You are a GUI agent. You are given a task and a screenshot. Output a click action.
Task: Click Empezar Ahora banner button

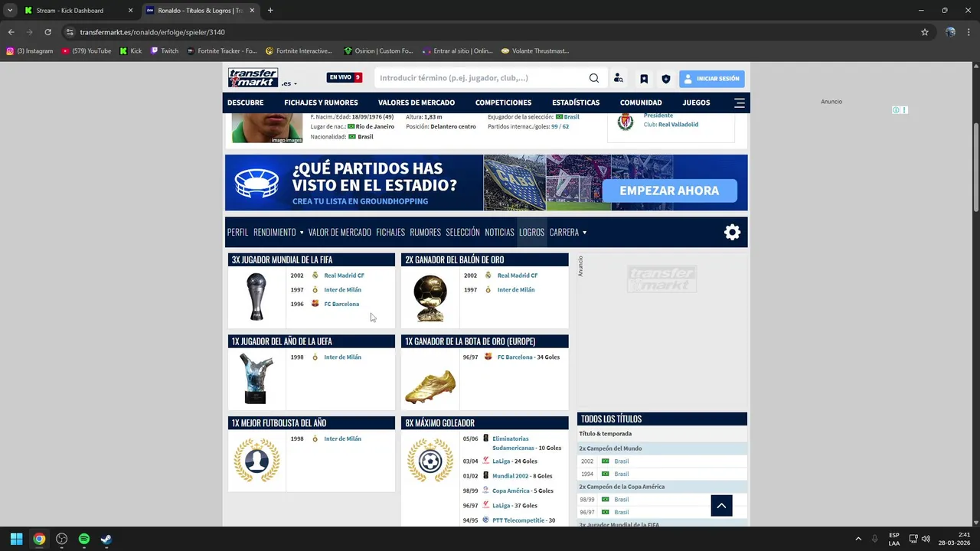669,191
